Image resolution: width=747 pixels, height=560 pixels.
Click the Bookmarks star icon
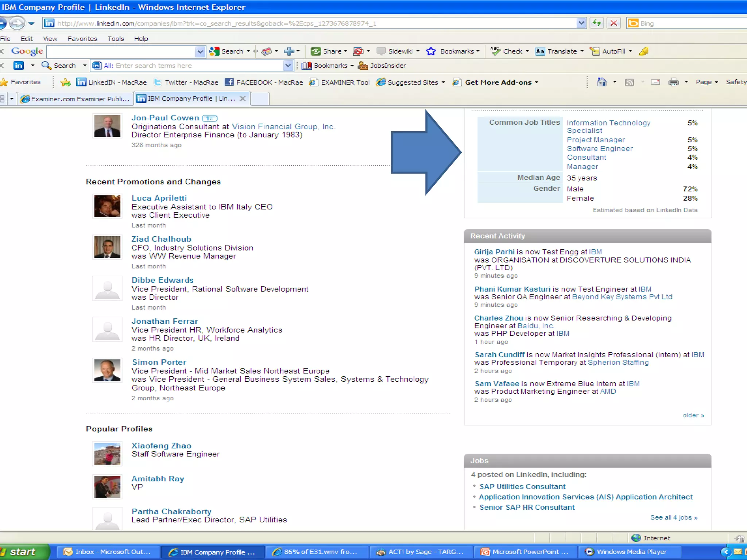pos(431,51)
